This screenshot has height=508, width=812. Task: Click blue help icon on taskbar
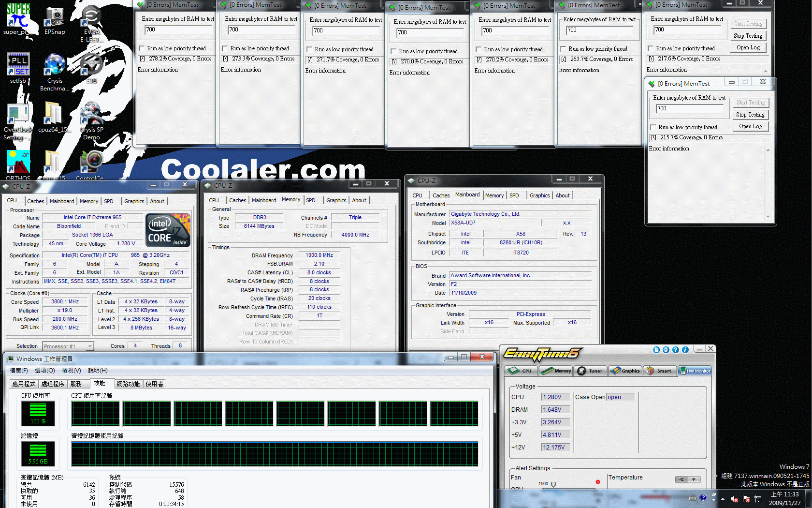(x=703, y=497)
